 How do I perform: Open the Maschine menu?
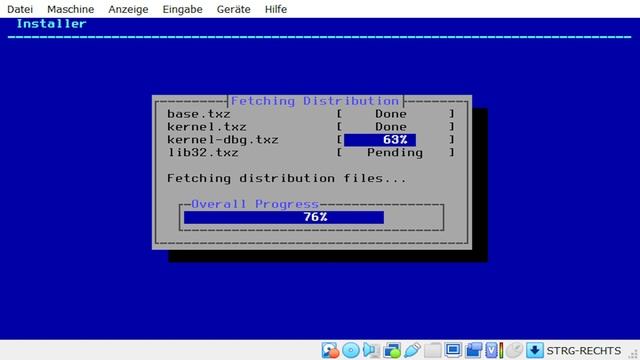pos(71,9)
